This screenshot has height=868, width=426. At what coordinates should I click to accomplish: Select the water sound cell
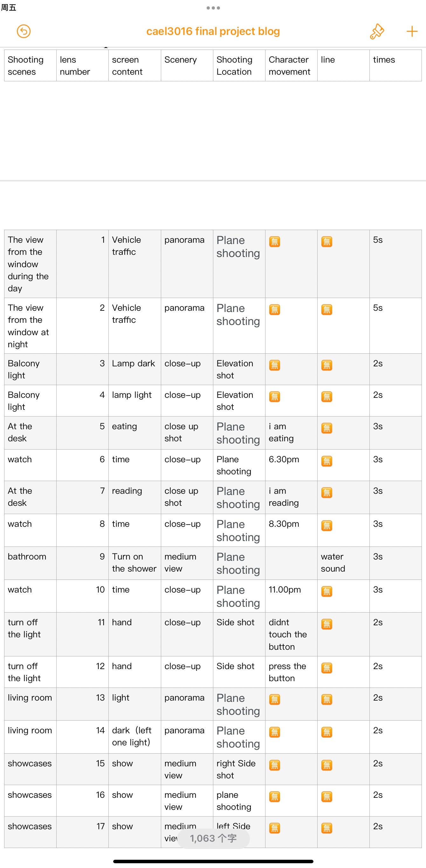[x=343, y=563]
